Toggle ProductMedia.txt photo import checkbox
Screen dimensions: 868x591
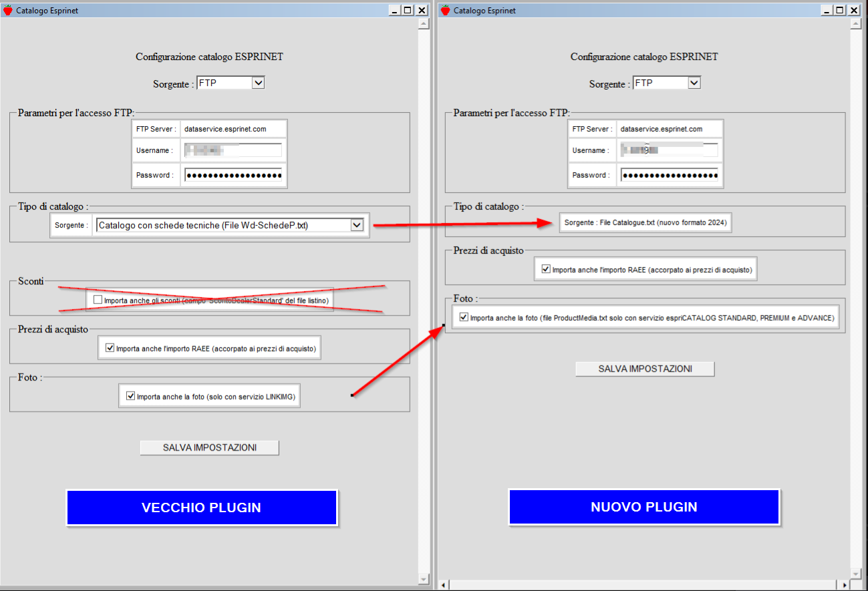coord(464,318)
